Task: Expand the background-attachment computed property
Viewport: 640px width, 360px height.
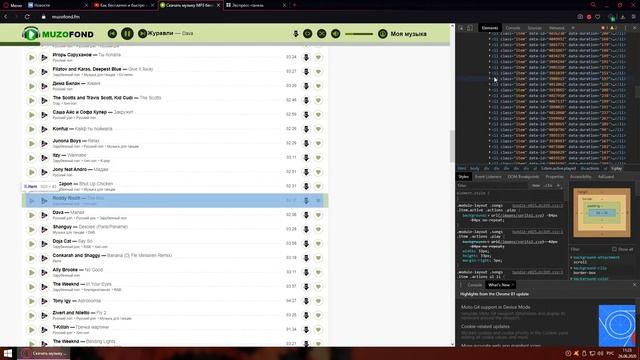Action: pos(571,258)
